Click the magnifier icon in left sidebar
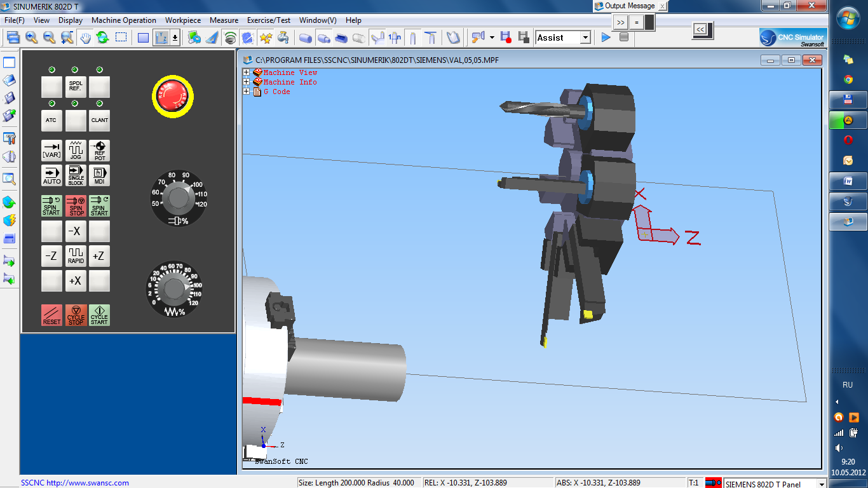 pos(9,179)
